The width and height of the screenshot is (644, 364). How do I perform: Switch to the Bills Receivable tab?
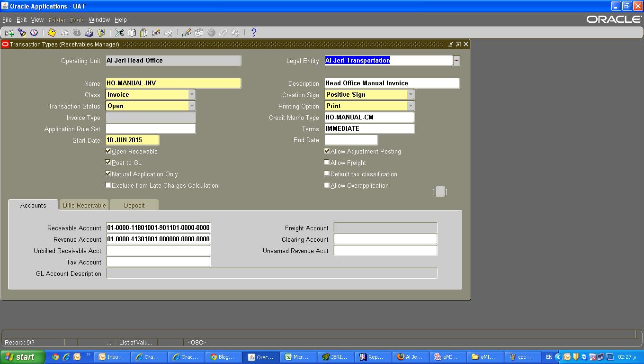click(x=84, y=205)
